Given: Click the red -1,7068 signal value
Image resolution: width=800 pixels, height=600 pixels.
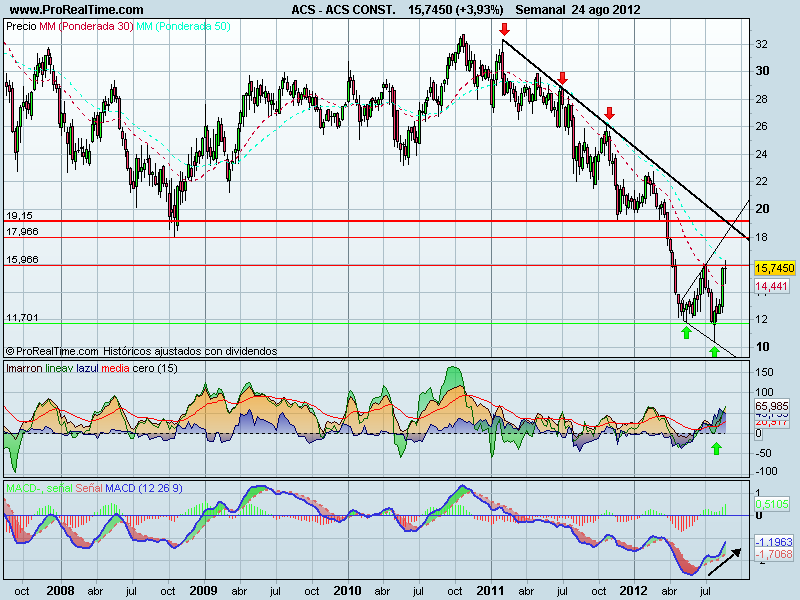Looking at the screenshot, I should pyautogui.click(x=774, y=554).
